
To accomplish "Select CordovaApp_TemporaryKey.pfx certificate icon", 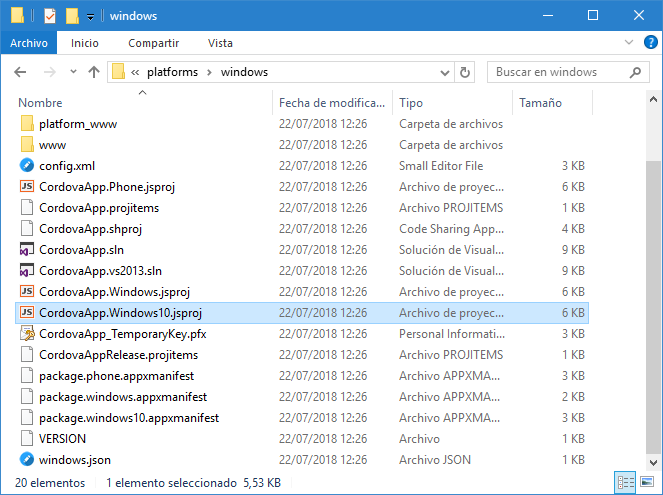I will click(27, 334).
